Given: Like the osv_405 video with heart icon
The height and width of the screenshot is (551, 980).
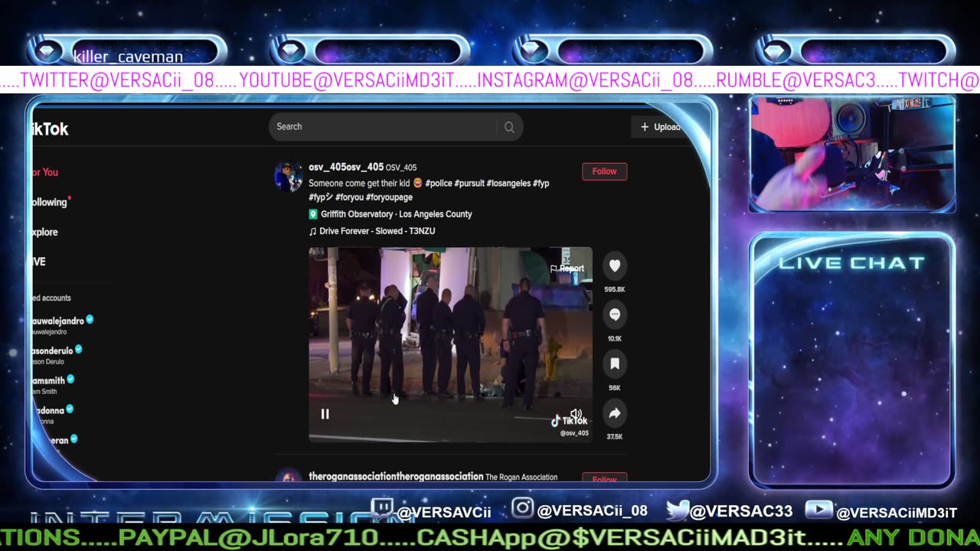Looking at the screenshot, I should [x=614, y=266].
